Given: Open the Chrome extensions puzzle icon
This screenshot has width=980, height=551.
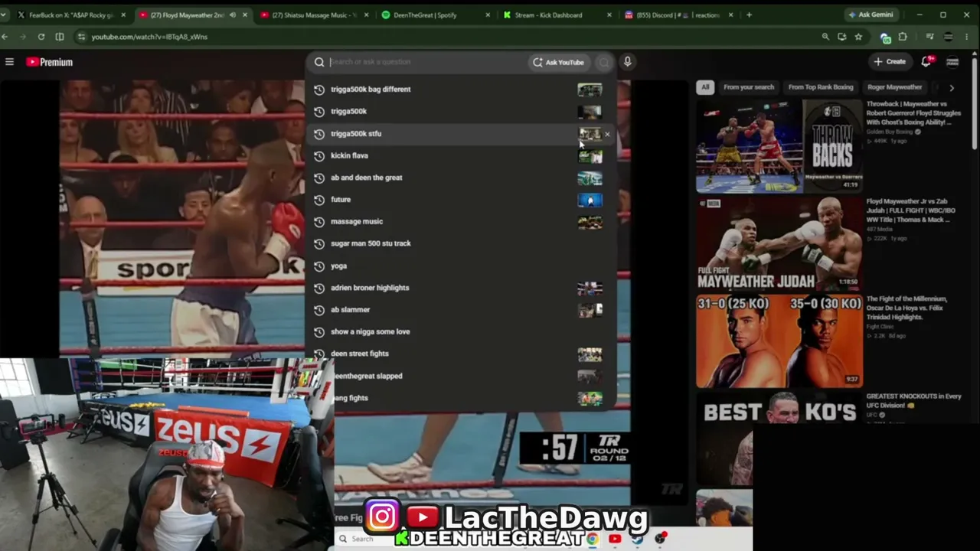Looking at the screenshot, I should 903,37.
